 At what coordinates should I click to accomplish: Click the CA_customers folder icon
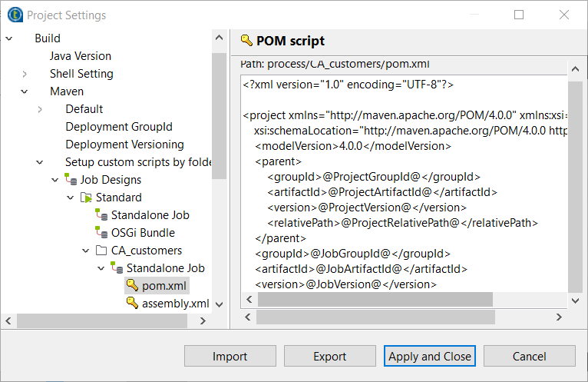pyautogui.click(x=101, y=251)
